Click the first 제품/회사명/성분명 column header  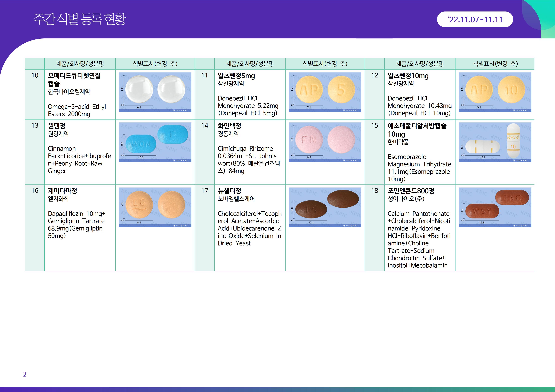(80, 64)
